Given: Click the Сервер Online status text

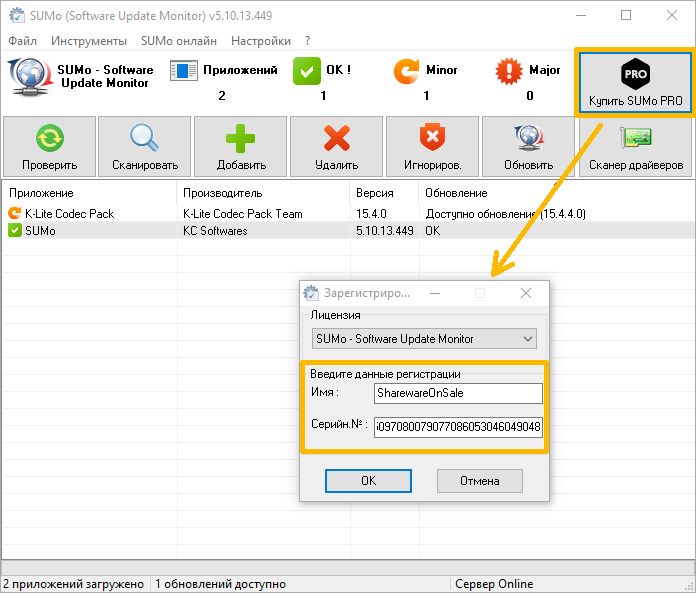Looking at the screenshot, I should 494,584.
